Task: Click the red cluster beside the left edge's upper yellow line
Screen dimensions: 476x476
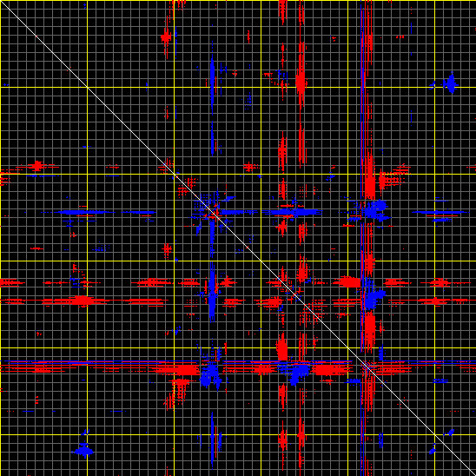Action: tap(37, 166)
